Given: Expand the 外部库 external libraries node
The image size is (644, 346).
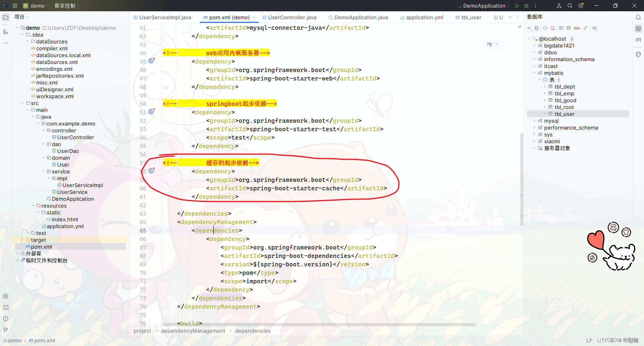Looking at the screenshot, I should point(17,253).
